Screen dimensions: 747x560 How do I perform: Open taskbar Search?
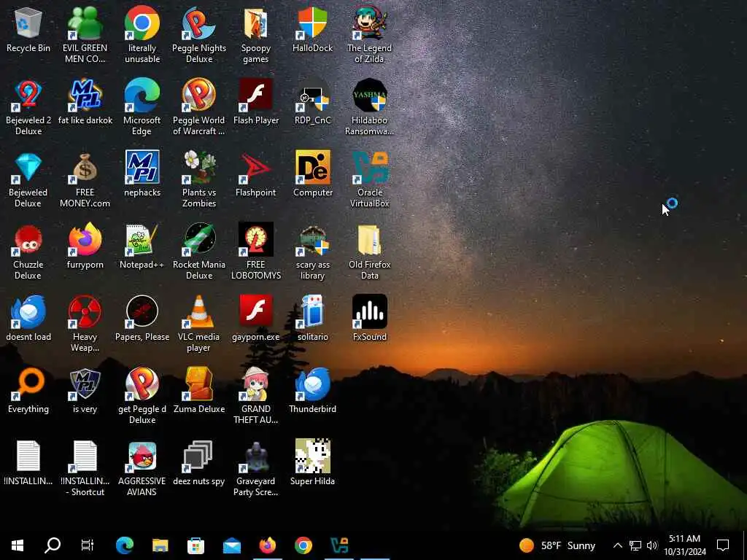(x=53, y=545)
